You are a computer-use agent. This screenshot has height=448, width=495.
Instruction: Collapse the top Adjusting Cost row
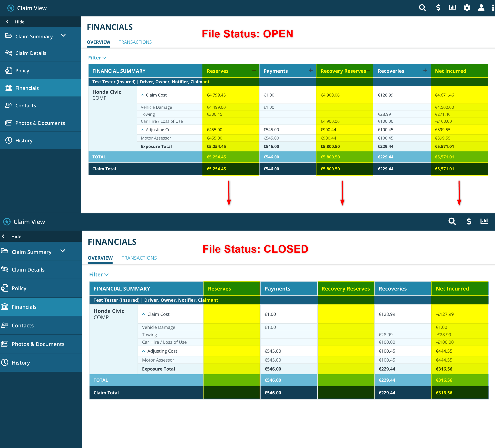142,130
